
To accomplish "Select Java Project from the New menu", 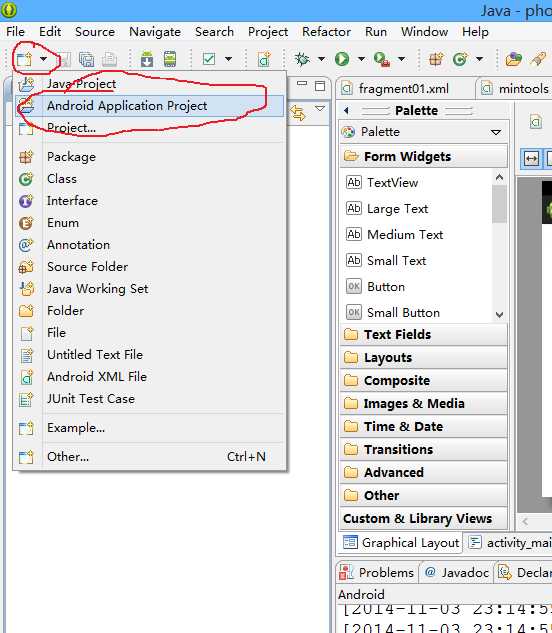I will point(150,84).
